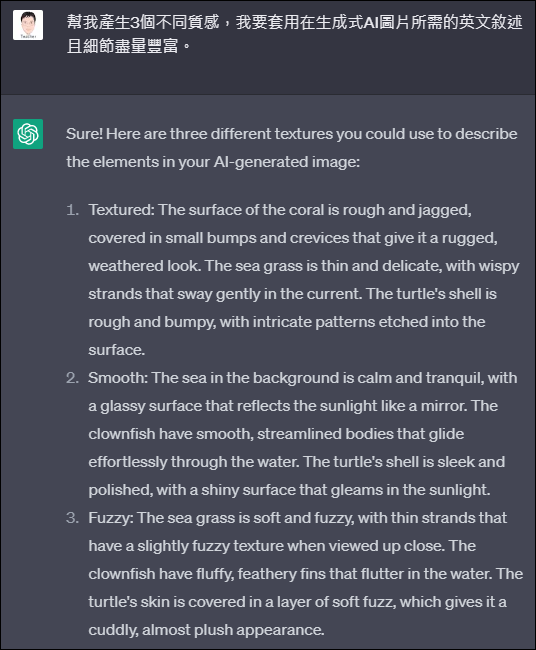Click the line starting 'effortlessly through the water'
Viewport: 536px width, 650px height.
point(297,462)
